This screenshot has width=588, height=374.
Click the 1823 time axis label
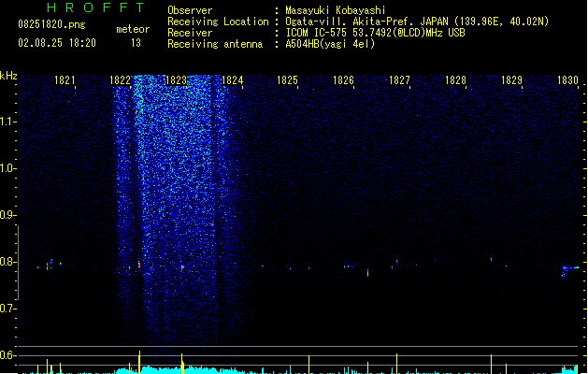pyautogui.click(x=176, y=80)
